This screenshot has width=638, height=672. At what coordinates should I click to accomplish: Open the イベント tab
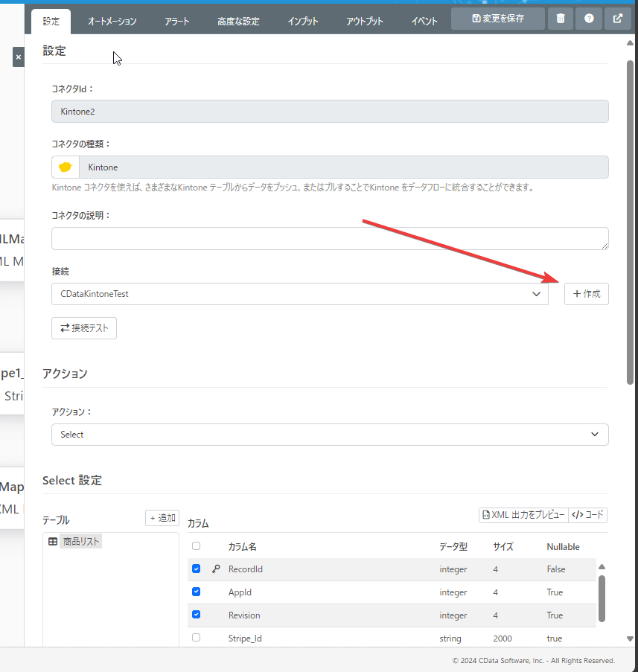[424, 21]
